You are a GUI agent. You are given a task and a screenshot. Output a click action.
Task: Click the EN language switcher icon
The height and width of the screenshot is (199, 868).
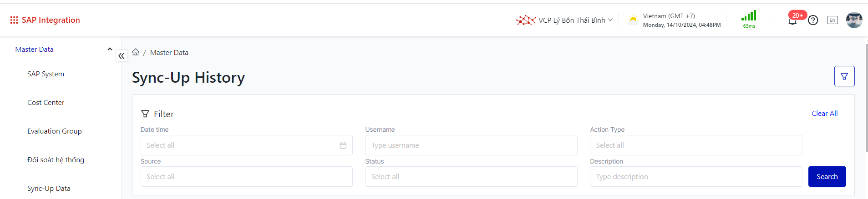point(832,20)
